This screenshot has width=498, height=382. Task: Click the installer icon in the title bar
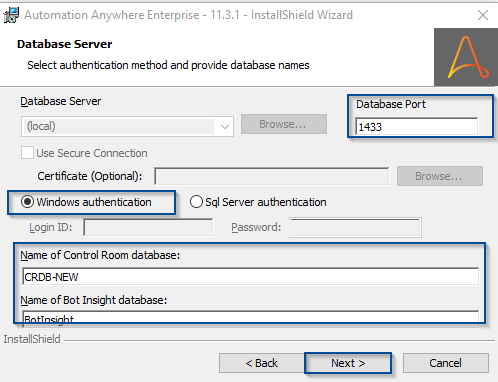11,15
